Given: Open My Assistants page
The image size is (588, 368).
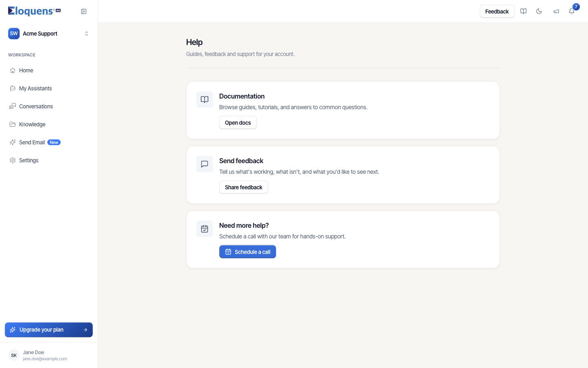Looking at the screenshot, I should click(49, 88).
